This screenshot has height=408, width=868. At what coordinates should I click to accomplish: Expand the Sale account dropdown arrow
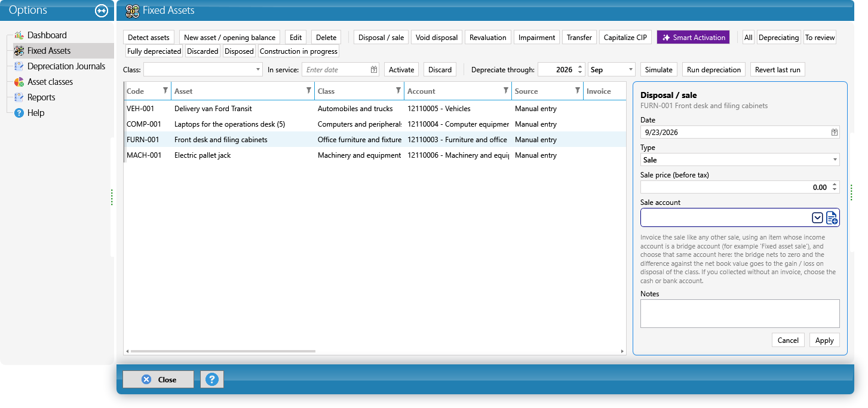(818, 218)
